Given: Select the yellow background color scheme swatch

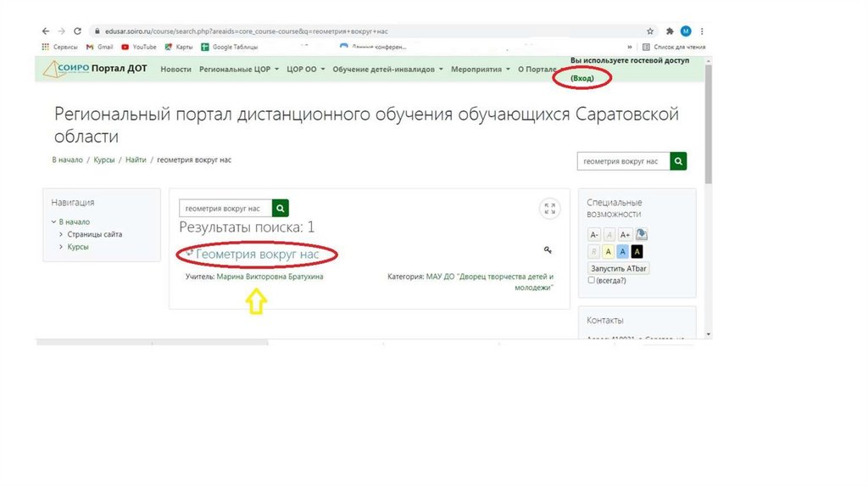Looking at the screenshot, I should point(609,251).
